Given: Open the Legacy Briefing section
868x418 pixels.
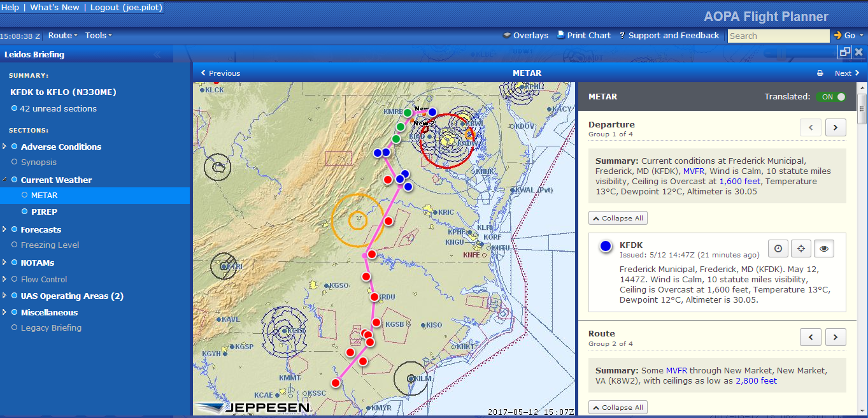Looking at the screenshot, I should coord(51,328).
